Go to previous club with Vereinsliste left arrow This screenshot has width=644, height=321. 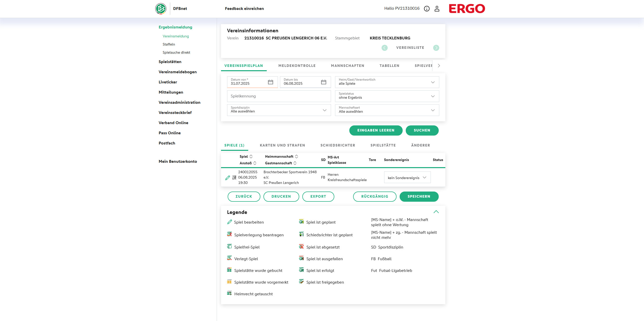(384, 48)
